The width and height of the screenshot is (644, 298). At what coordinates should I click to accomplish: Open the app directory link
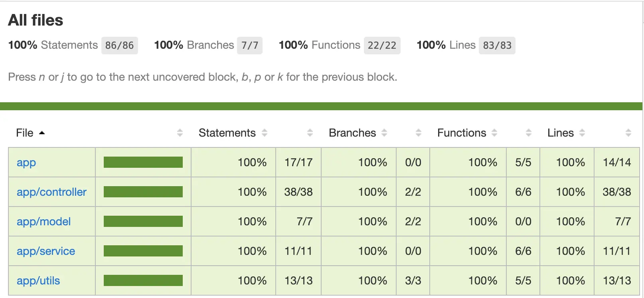[x=26, y=163]
